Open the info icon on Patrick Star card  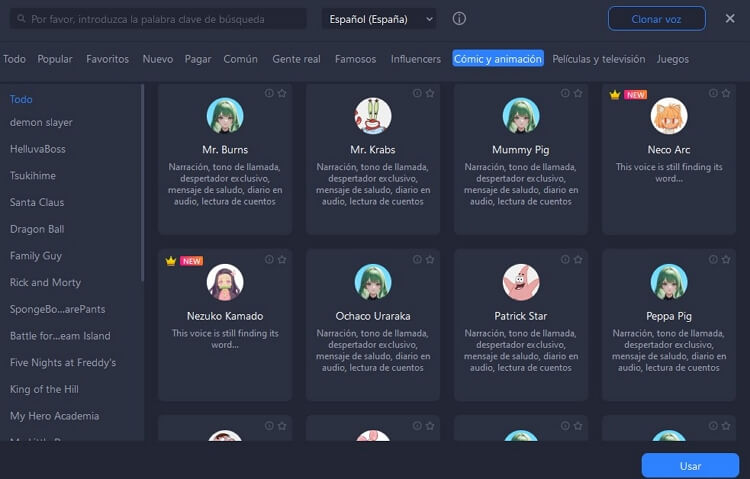coord(565,259)
